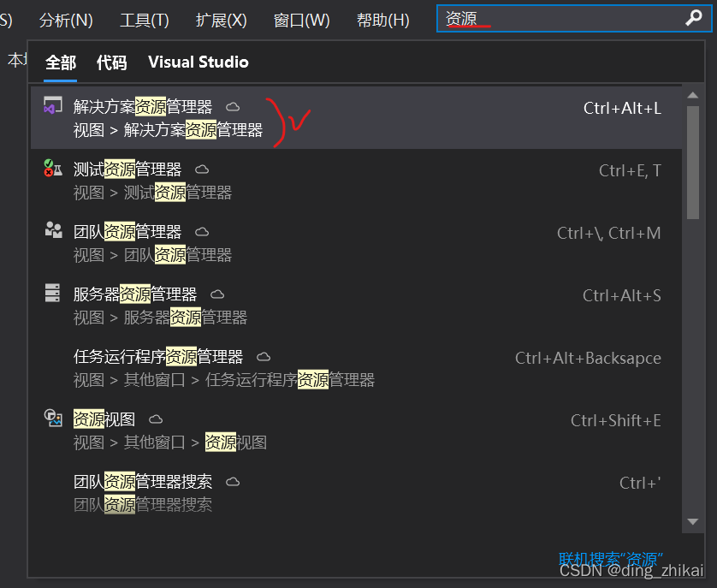The height and width of the screenshot is (588, 717).
Task: Click the magnifier search icon
Action: pos(694,18)
